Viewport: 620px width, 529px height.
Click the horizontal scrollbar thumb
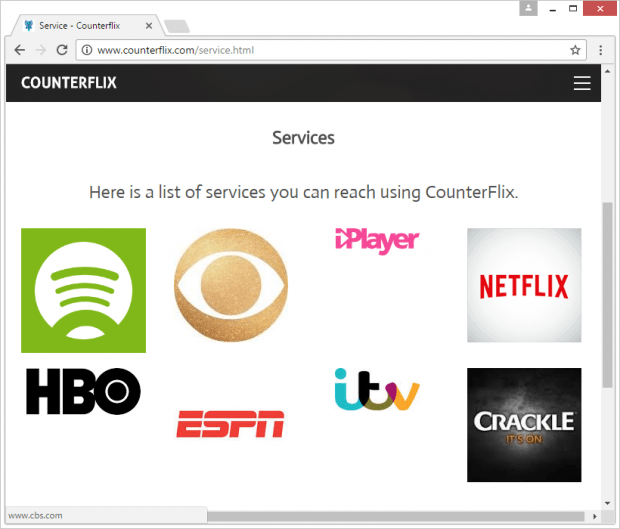tap(396, 516)
